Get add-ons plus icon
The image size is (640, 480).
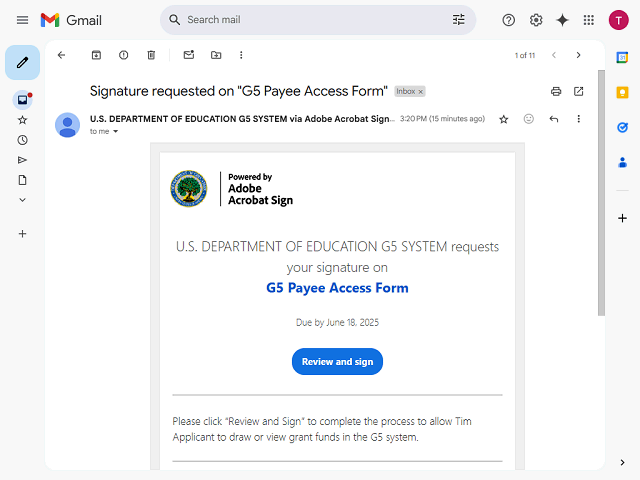click(622, 218)
